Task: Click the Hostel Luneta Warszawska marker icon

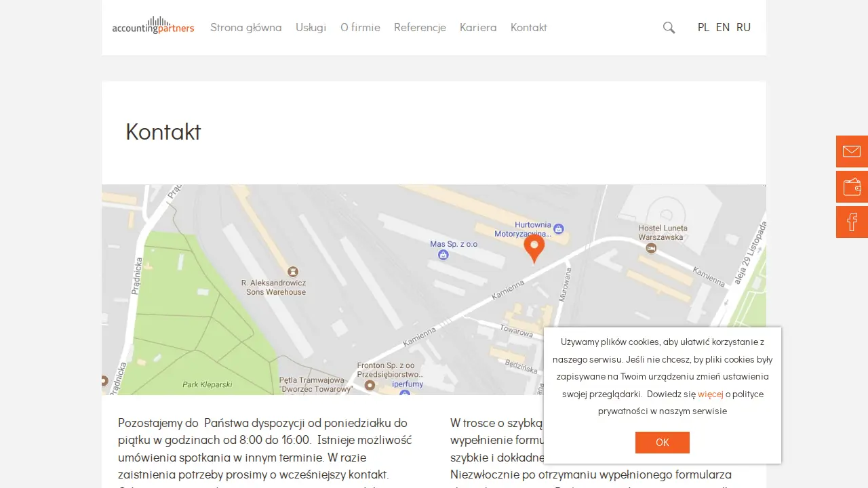Action: 651,248
